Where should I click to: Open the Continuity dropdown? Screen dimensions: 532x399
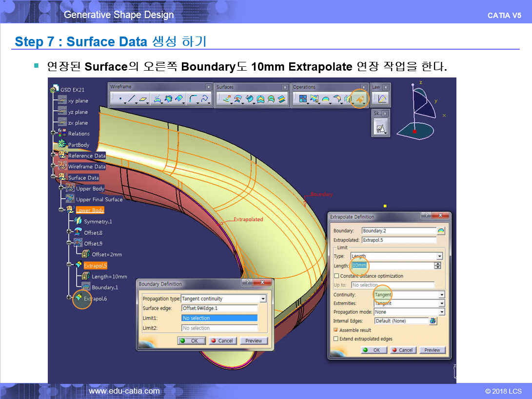[441, 295]
